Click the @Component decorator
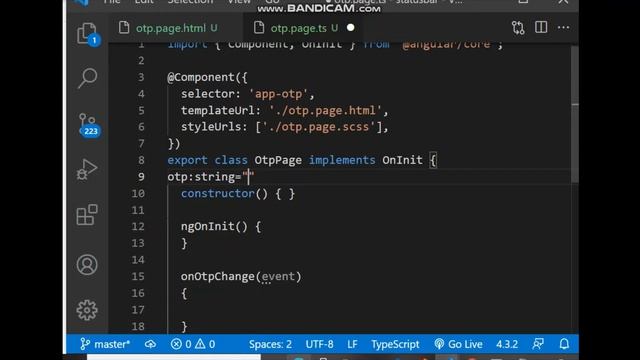This screenshot has width=640, height=360. pos(201,77)
